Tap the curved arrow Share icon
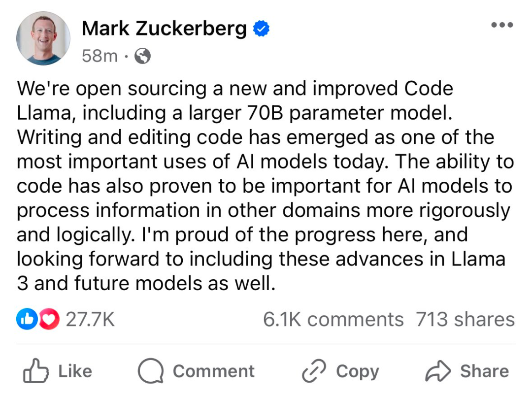 [438, 371]
